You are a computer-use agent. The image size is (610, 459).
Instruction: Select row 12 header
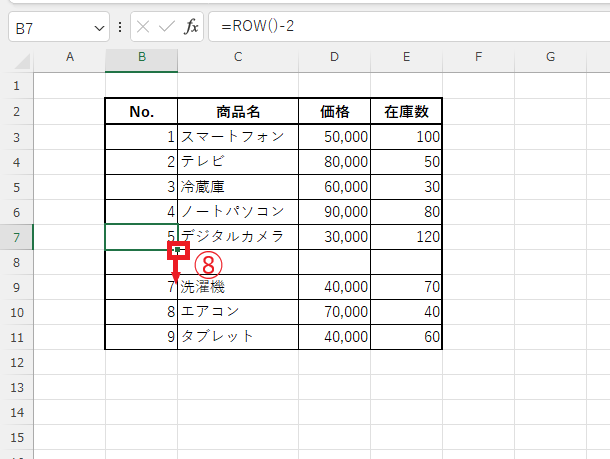pyautogui.click(x=17, y=362)
